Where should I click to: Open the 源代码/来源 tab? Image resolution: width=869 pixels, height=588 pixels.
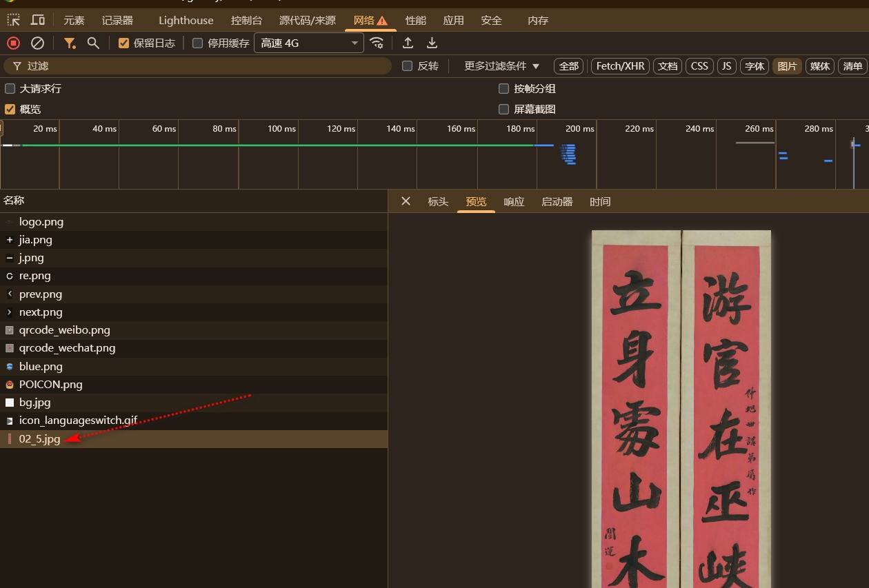coord(308,20)
